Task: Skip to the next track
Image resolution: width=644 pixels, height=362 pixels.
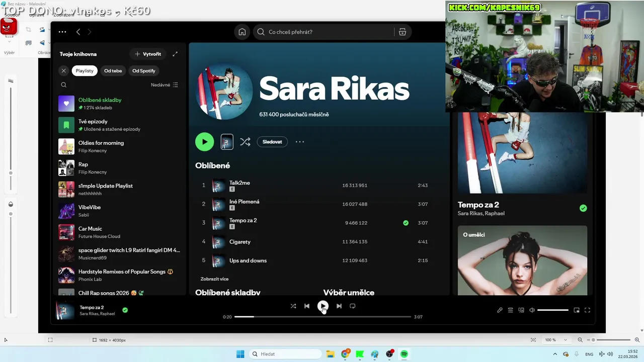Action: [339, 306]
